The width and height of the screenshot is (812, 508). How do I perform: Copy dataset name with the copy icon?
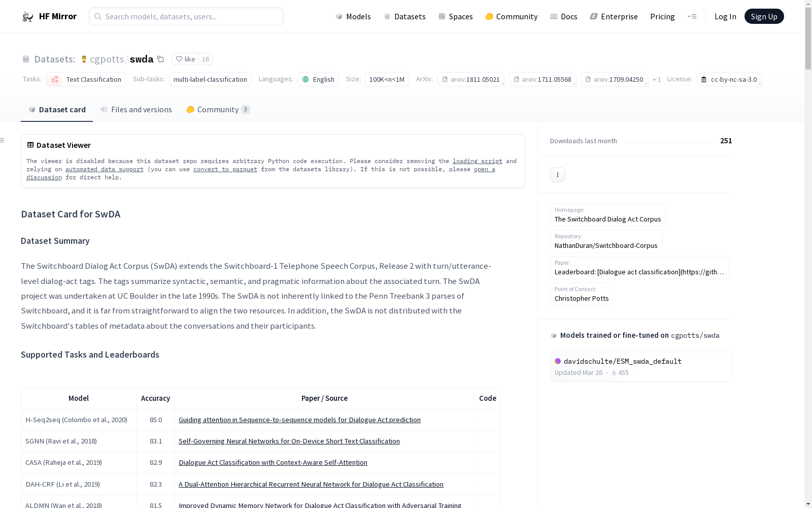coord(160,59)
